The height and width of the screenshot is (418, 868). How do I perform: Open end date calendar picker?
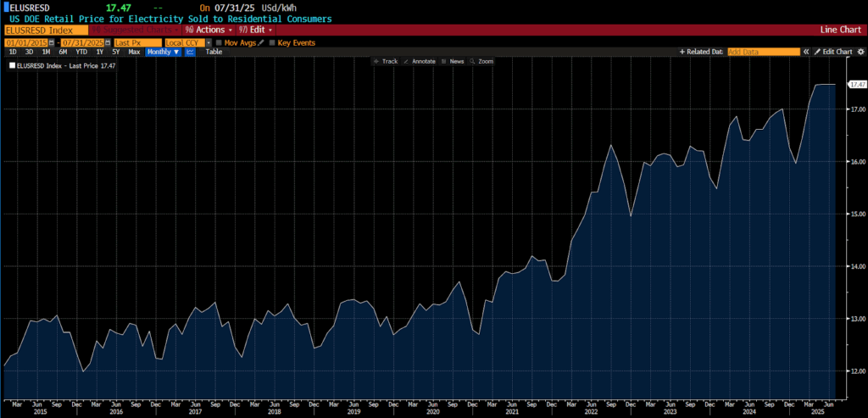[108, 42]
